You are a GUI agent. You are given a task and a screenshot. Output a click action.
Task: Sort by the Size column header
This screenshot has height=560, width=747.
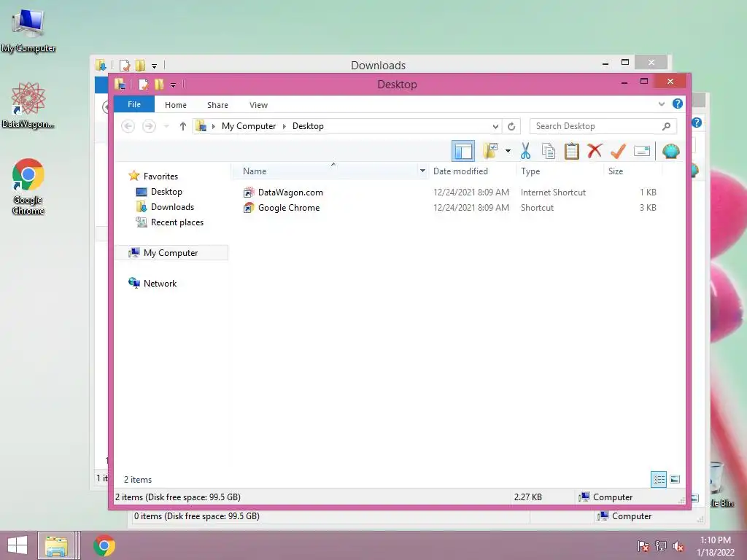click(616, 171)
